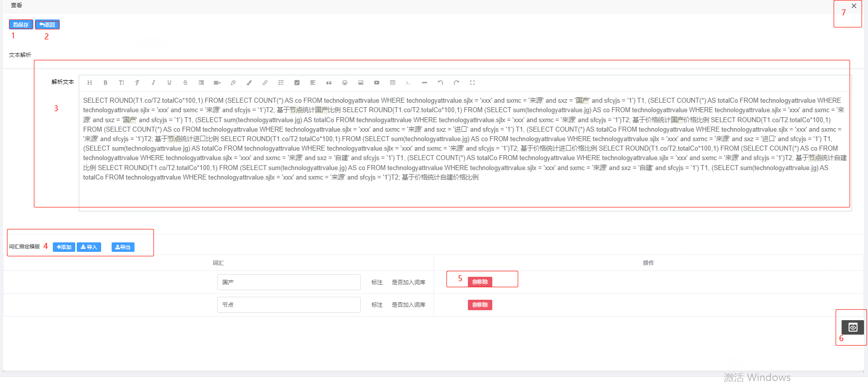Apply italic formatting in the editor toolbar
Image resolution: width=868 pixels, height=386 pixels.
click(x=153, y=83)
